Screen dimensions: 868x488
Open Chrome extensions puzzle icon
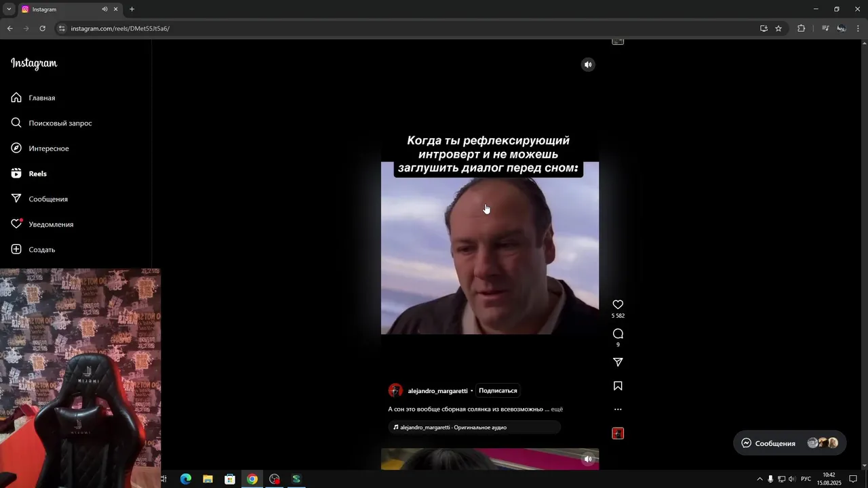(801, 28)
